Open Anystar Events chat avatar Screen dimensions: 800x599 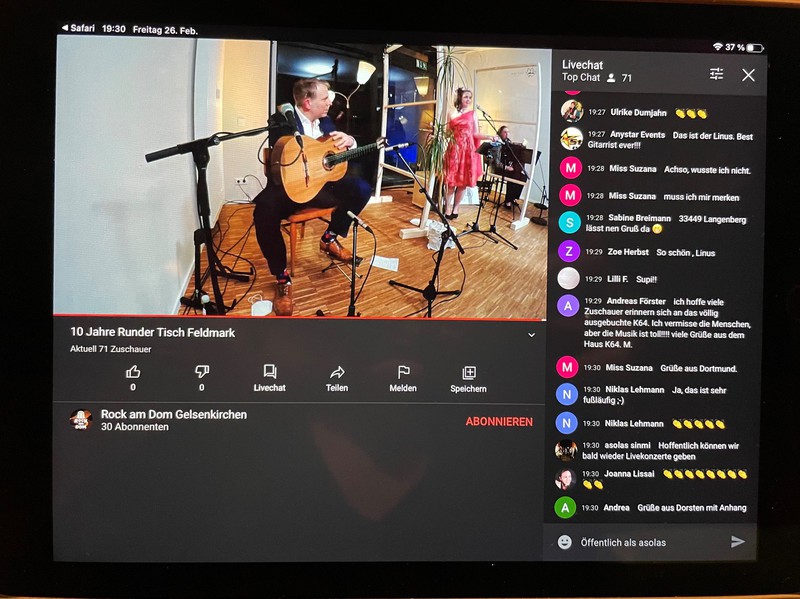(571, 138)
